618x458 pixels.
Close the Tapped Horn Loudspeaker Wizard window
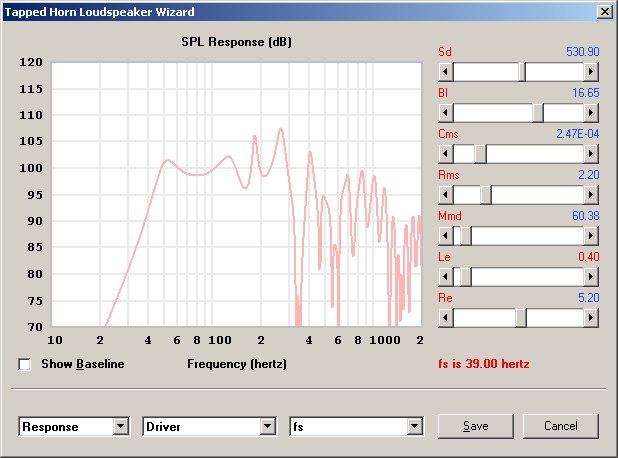click(x=605, y=12)
